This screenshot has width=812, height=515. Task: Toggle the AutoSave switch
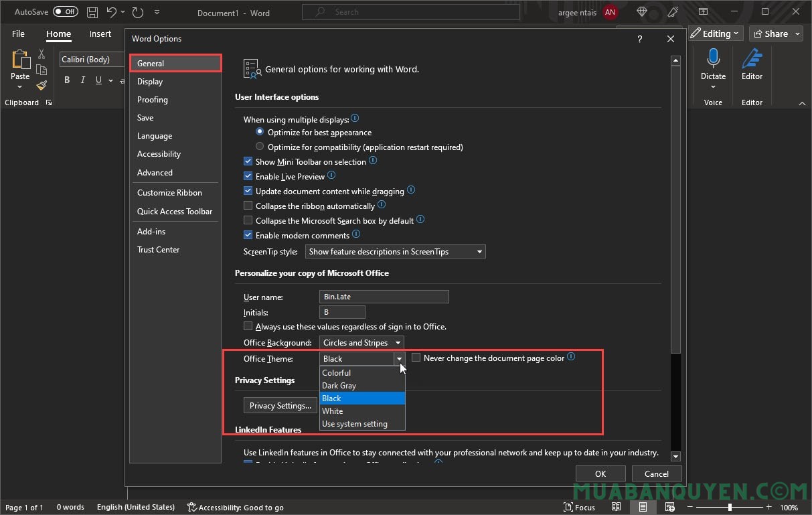65,12
